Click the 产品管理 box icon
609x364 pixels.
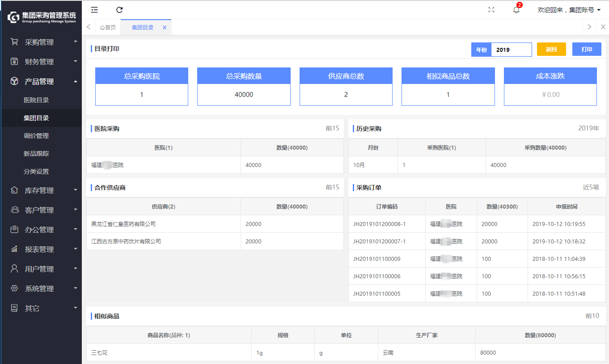tap(14, 81)
